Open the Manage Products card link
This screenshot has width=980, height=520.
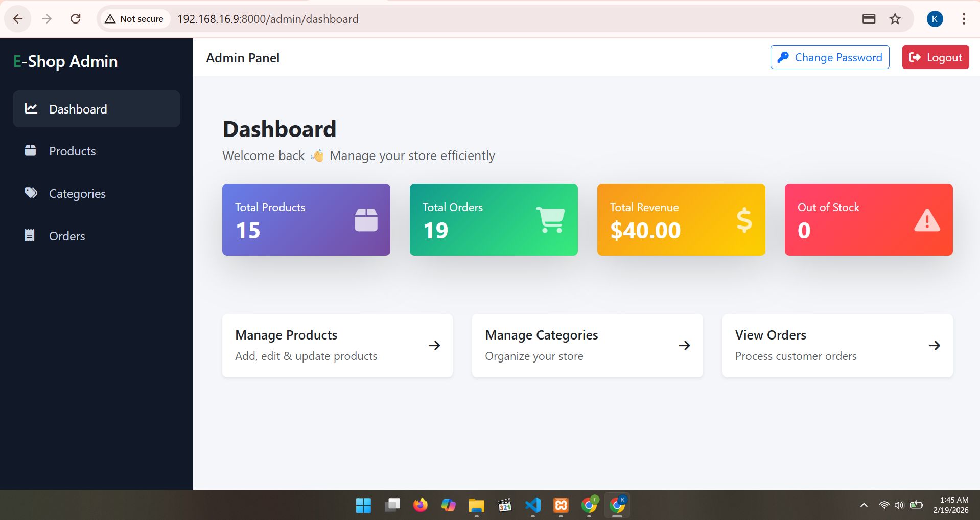click(337, 346)
